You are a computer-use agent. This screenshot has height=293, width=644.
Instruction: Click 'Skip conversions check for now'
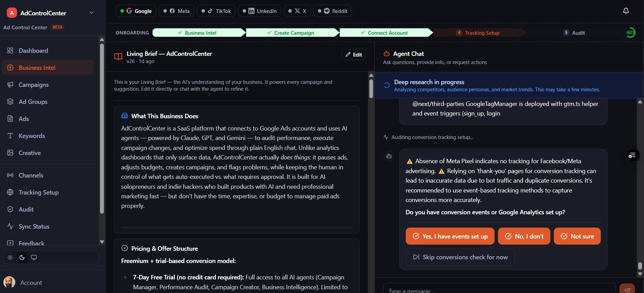(x=460, y=257)
